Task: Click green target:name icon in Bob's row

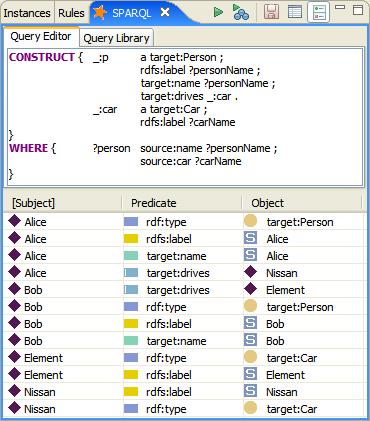Action: (131, 341)
